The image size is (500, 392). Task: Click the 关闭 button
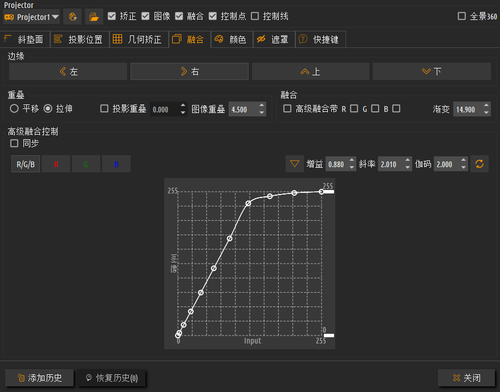click(466, 378)
